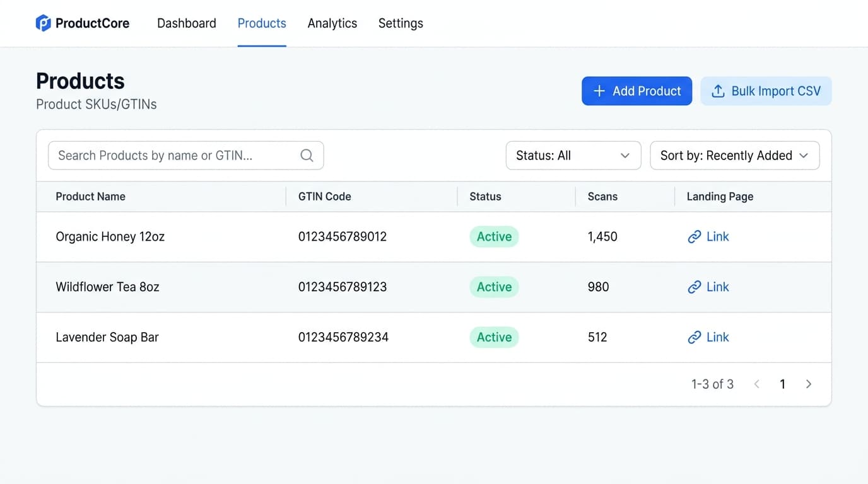Click the 512 scans value
This screenshot has height=484, width=868.
coord(597,337)
